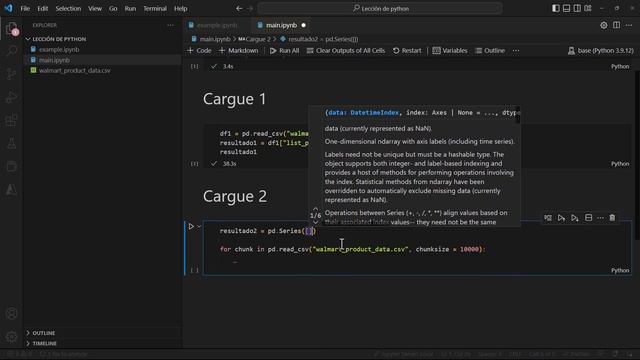The width and height of the screenshot is (640, 360).
Task: Open notebook toolbar overflow ellipsis
Action: [516, 51]
